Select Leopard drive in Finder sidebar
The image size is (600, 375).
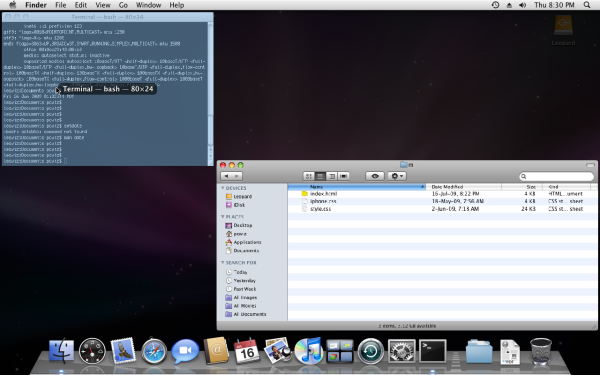pyautogui.click(x=239, y=196)
